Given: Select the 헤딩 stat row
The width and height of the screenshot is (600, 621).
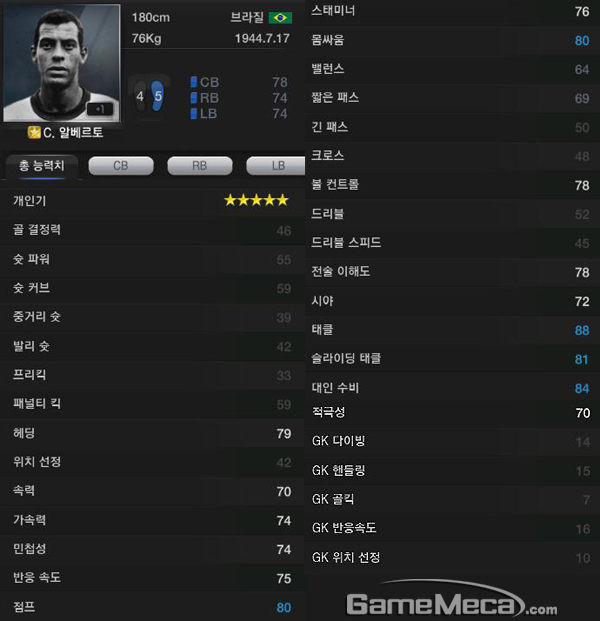Looking at the screenshot, I should [152, 433].
